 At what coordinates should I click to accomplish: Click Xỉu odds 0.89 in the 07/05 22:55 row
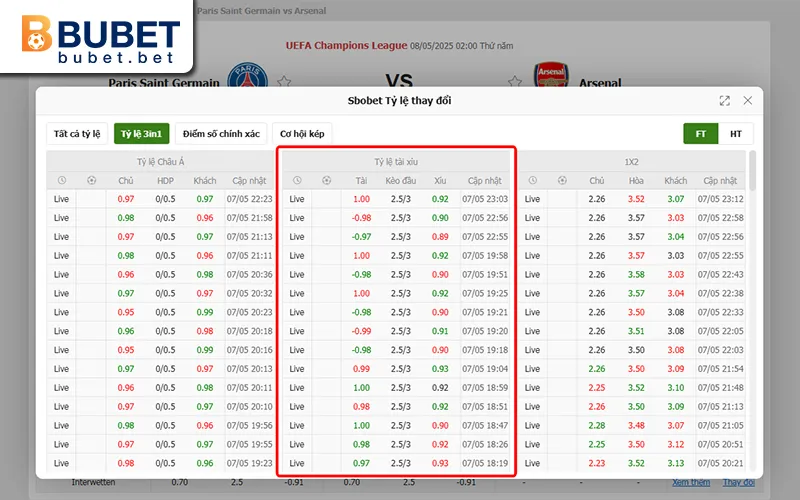coord(440,237)
